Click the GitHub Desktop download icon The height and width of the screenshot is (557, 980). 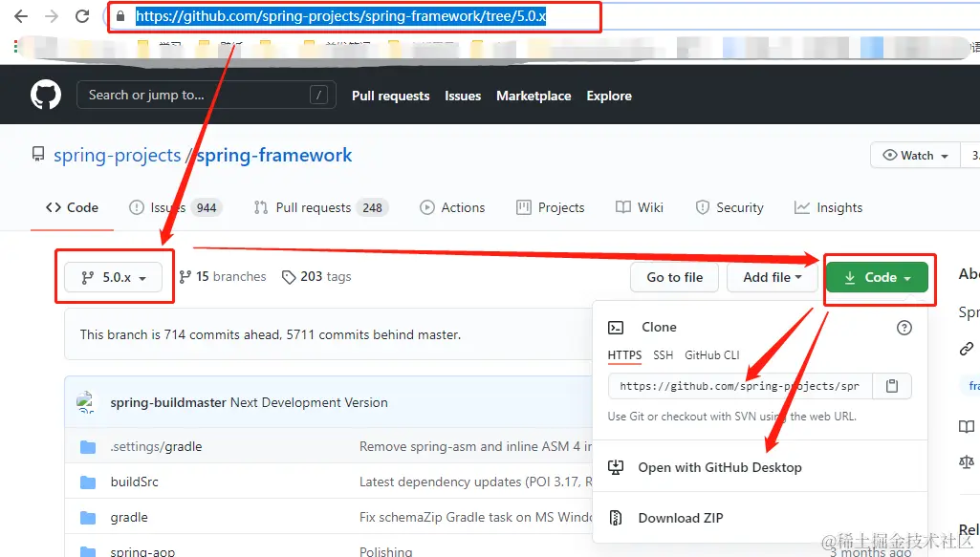point(616,467)
